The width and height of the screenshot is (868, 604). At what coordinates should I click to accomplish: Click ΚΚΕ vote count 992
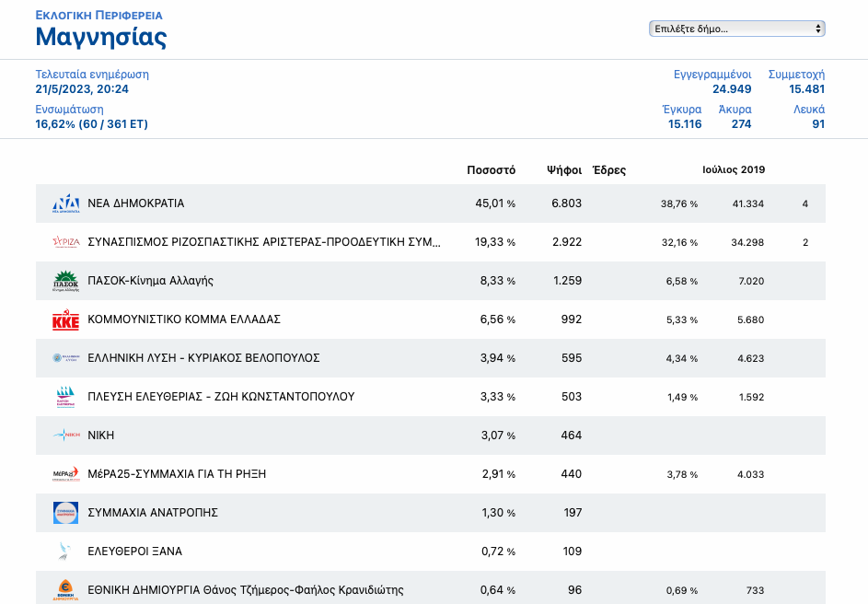coord(572,319)
